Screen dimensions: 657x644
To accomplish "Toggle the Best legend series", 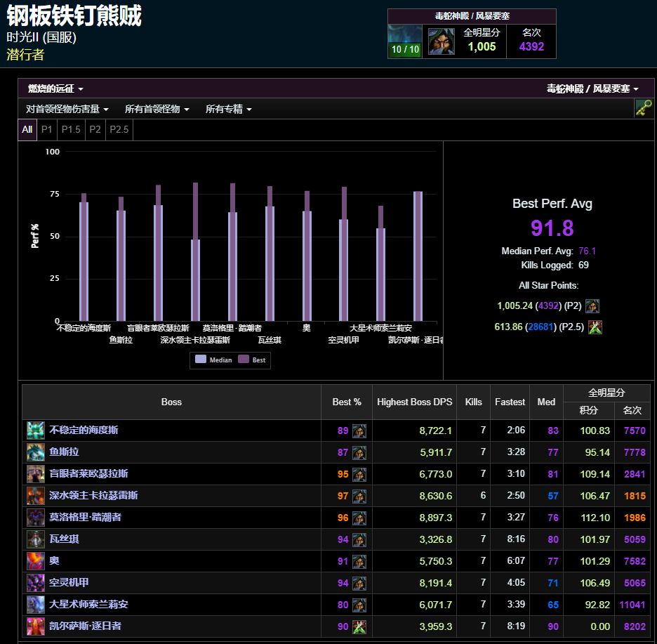I will pyautogui.click(x=253, y=360).
